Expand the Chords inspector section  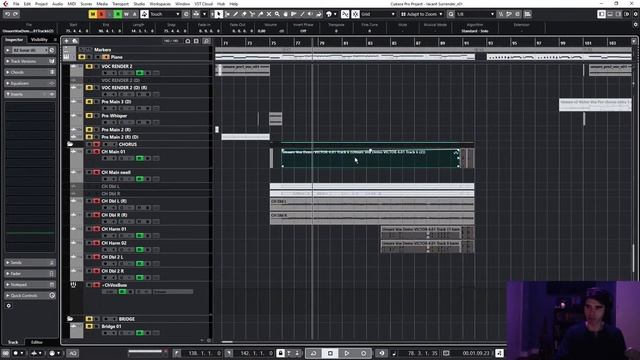tap(29, 72)
